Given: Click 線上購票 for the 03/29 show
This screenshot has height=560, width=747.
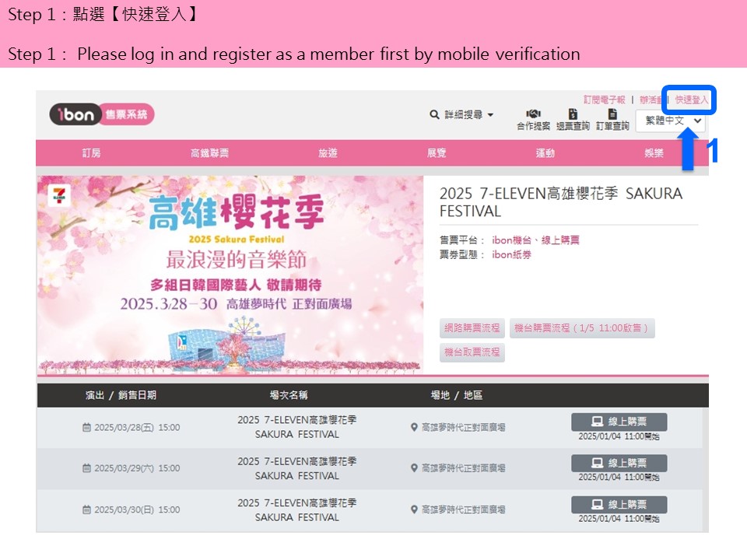Looking at the screenshot, I should (x=619, y=463).
